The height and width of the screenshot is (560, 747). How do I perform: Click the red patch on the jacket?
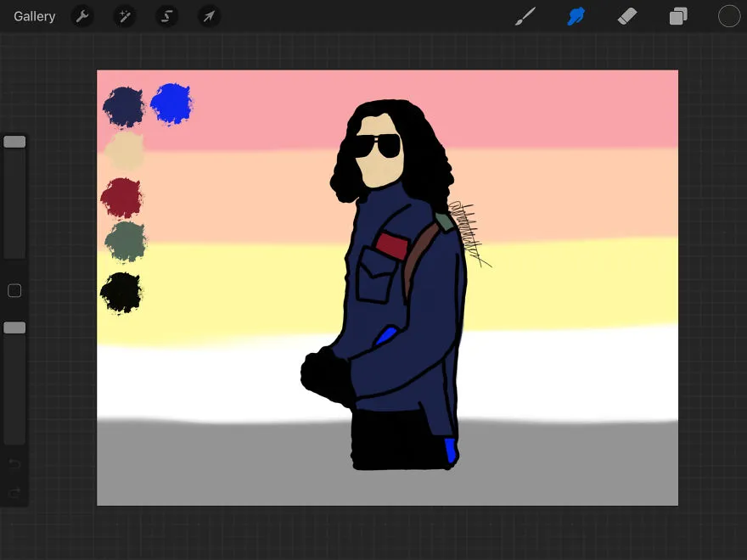[x=392, y=245]
